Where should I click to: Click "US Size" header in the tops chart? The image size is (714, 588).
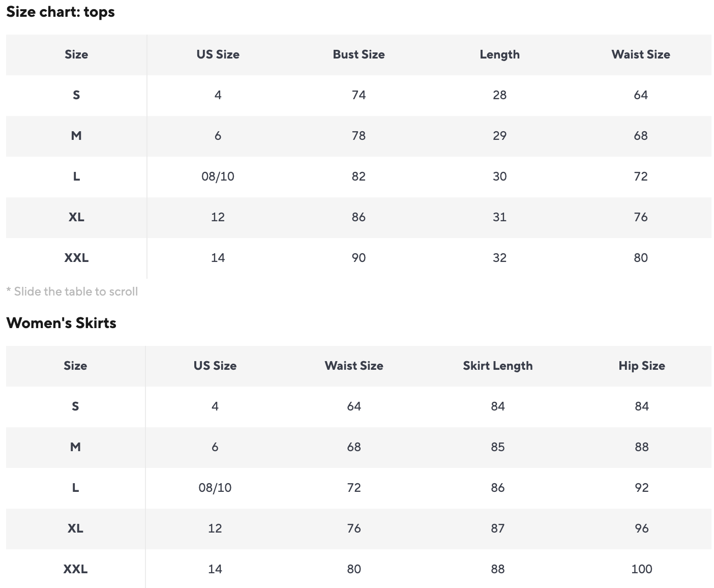tap(218, 54)
